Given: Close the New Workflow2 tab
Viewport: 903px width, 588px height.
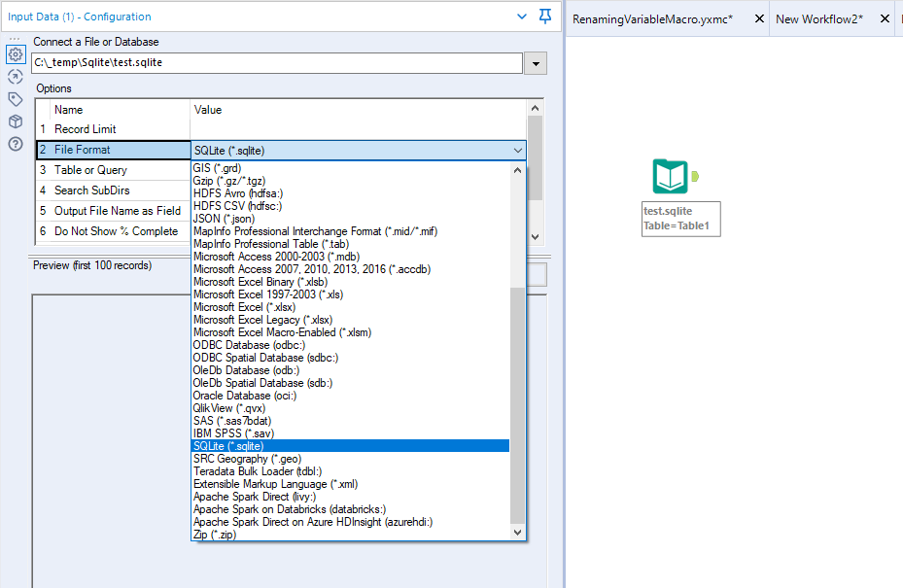Looking at the screenshot, I should coord(886,19).
